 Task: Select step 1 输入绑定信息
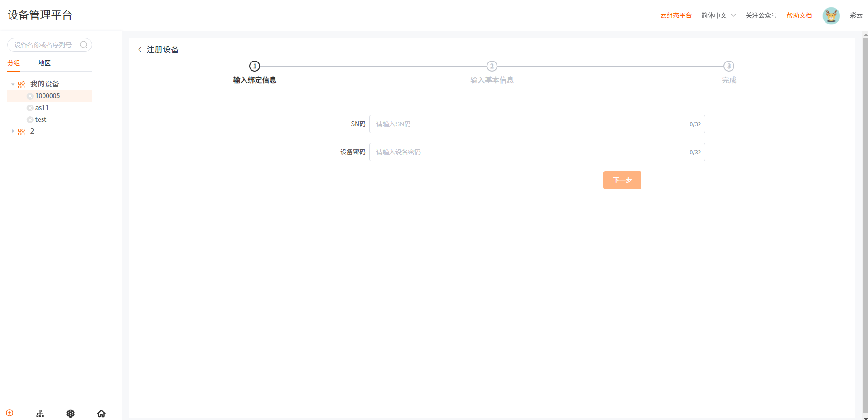(255, 72)
